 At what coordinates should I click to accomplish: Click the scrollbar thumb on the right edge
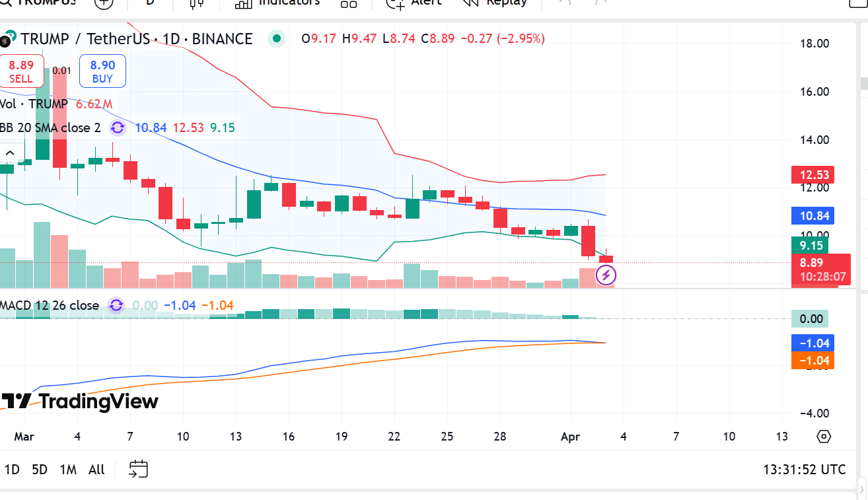click(x=863, y=83)
